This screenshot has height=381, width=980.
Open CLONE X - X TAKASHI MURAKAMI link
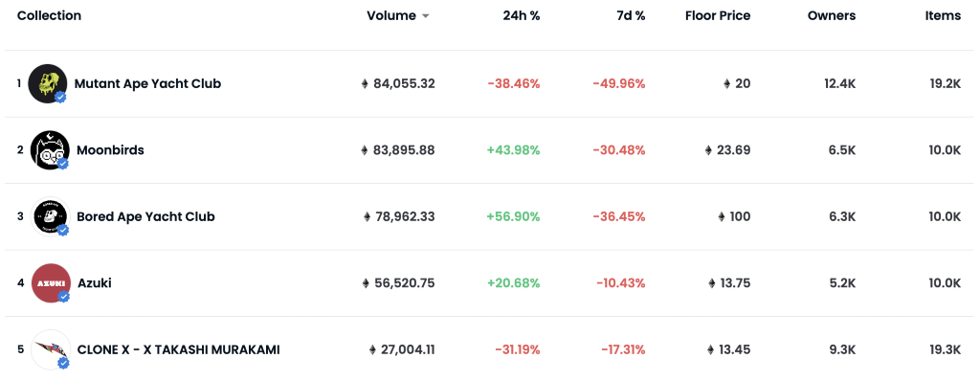coord(178,349)
